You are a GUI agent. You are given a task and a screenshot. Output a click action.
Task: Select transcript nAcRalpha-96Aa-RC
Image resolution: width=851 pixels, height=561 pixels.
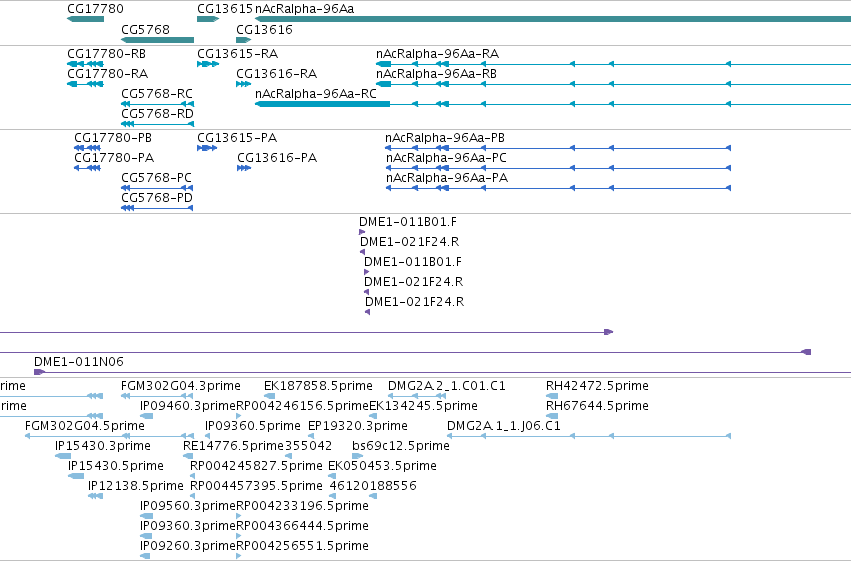click(316, 94)
